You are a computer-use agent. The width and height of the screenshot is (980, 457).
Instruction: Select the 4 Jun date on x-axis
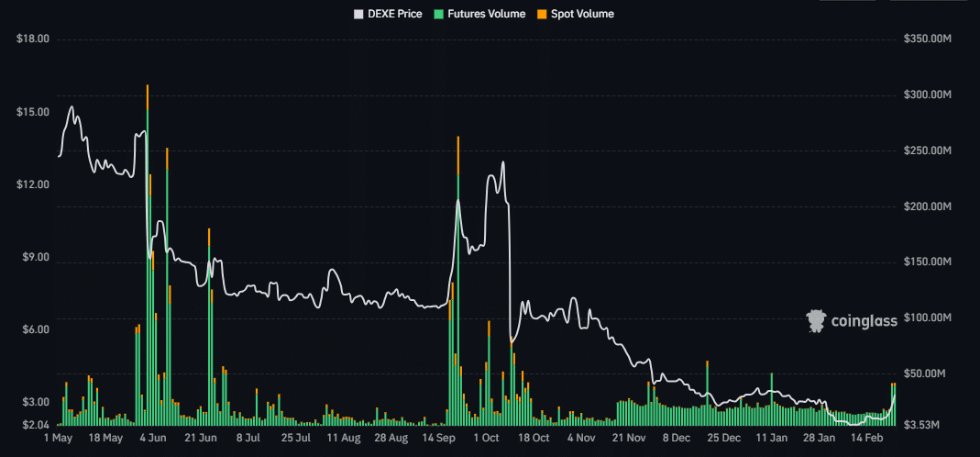152,439
